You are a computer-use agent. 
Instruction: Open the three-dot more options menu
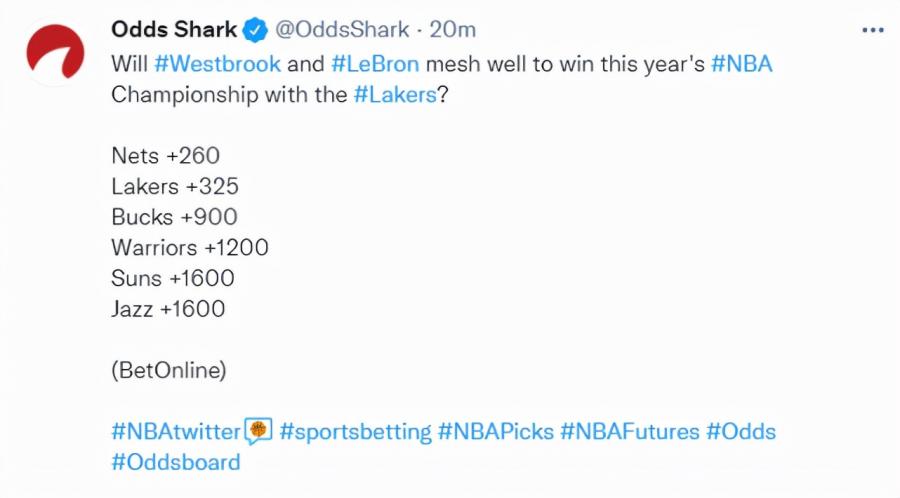pyautogui.click(x=873, y=30)
